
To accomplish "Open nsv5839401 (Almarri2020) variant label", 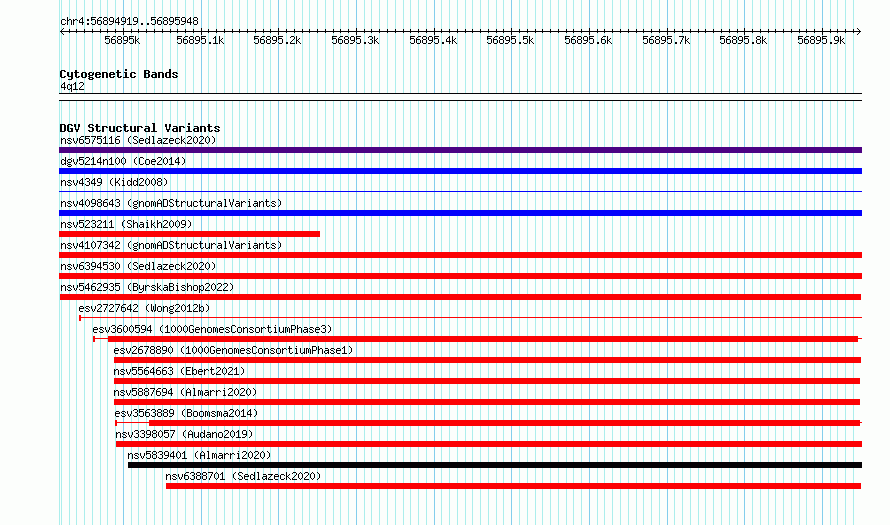I will (x=199, y=455).
